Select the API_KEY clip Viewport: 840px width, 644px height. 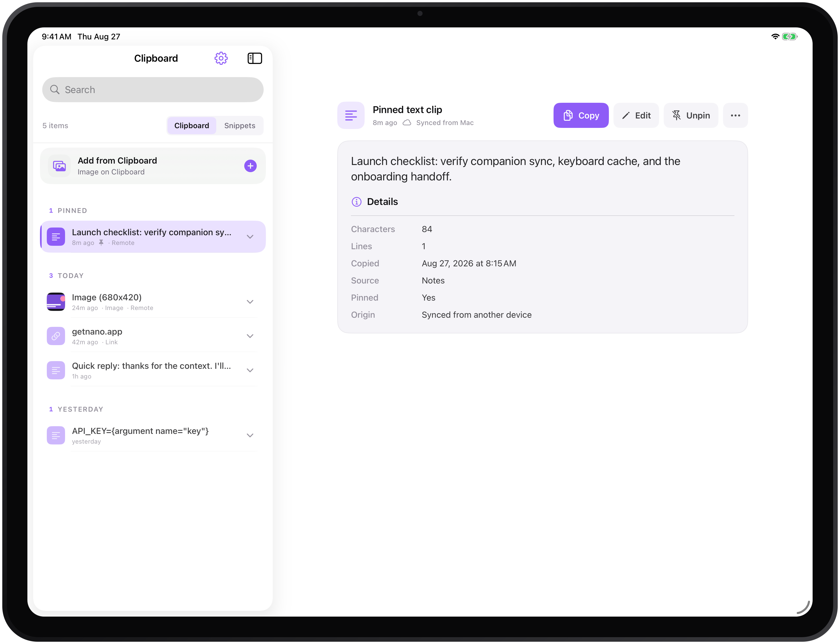(x=153, y=435)
